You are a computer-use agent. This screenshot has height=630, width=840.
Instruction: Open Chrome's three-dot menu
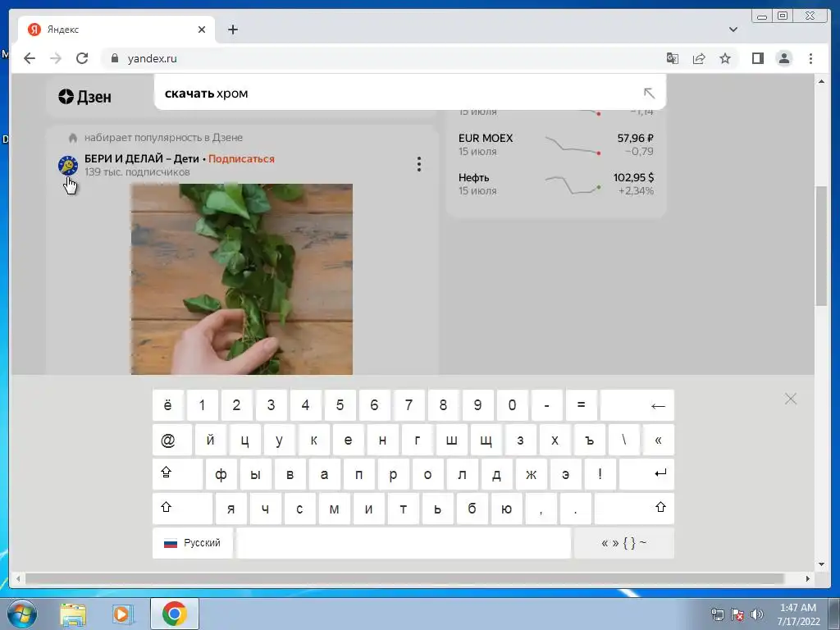(810, 58)
